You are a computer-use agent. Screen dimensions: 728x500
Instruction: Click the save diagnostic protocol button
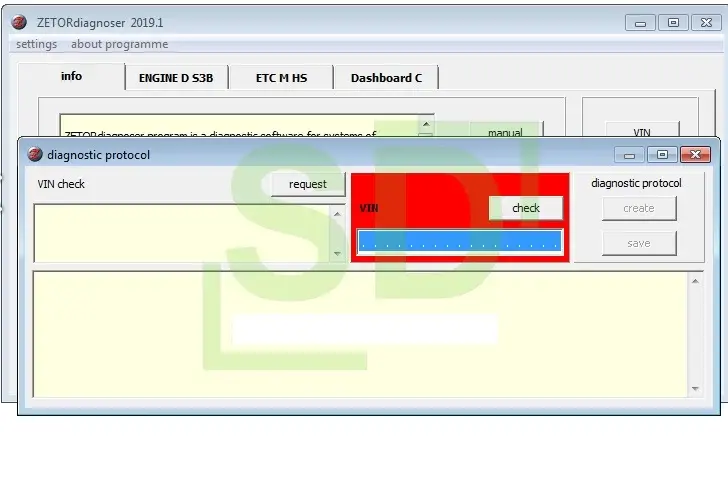pos(639,243)
